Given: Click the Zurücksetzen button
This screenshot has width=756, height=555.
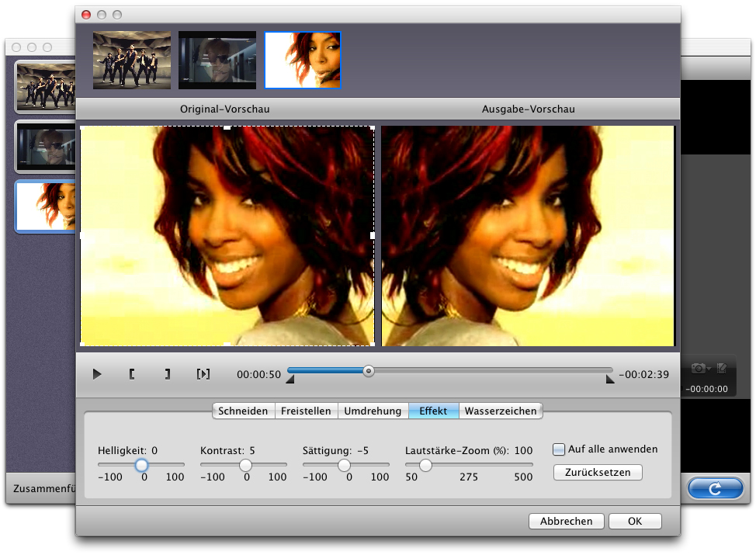Looking at the screenshot, I should (598, 472).
